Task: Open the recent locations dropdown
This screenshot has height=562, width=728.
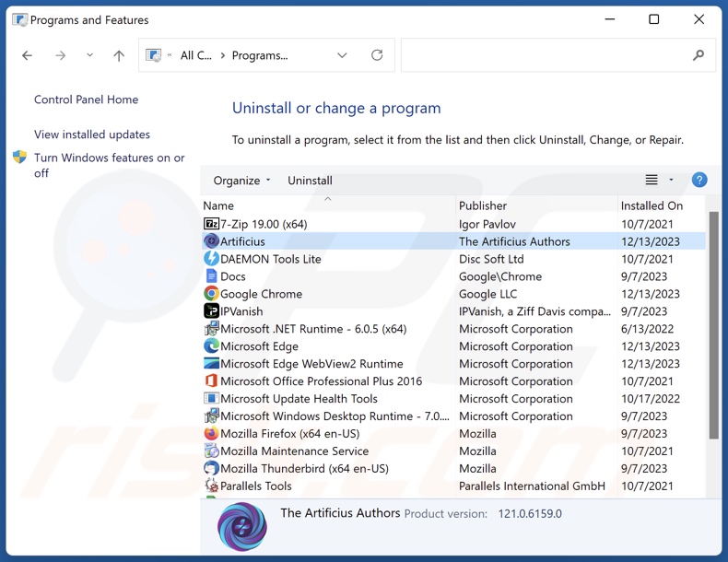Action: coord(89,55)
